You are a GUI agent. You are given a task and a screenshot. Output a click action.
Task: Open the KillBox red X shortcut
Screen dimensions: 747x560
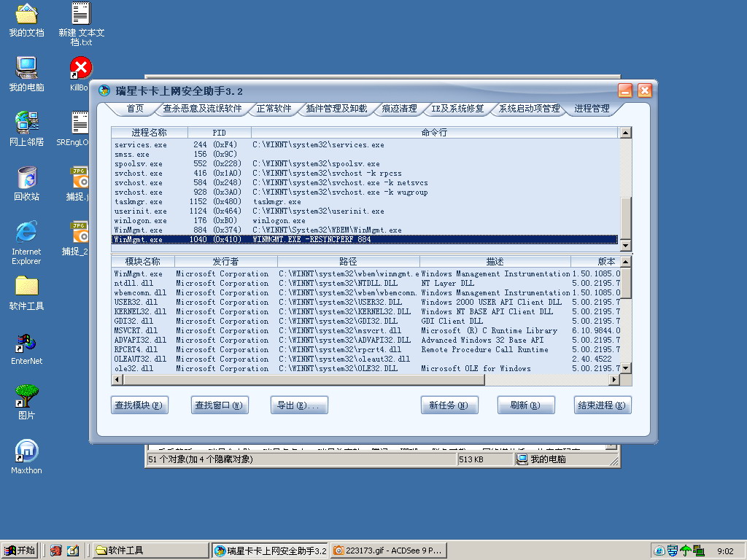click(80, 68)
